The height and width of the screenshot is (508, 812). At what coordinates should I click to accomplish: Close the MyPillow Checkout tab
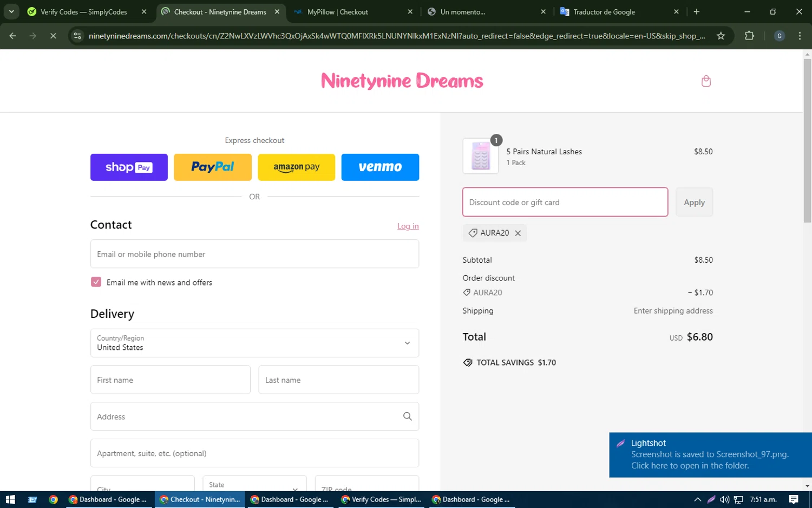[x=410, y=11]
